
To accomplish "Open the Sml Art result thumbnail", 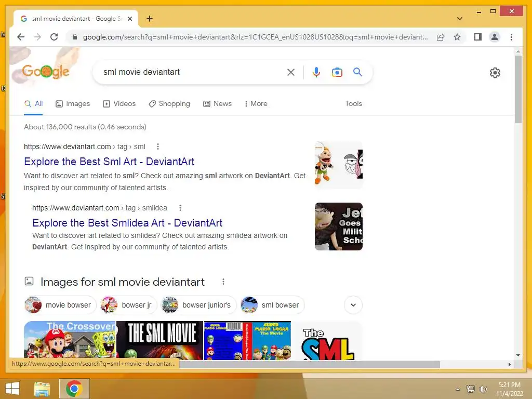I will pos(339,165).
